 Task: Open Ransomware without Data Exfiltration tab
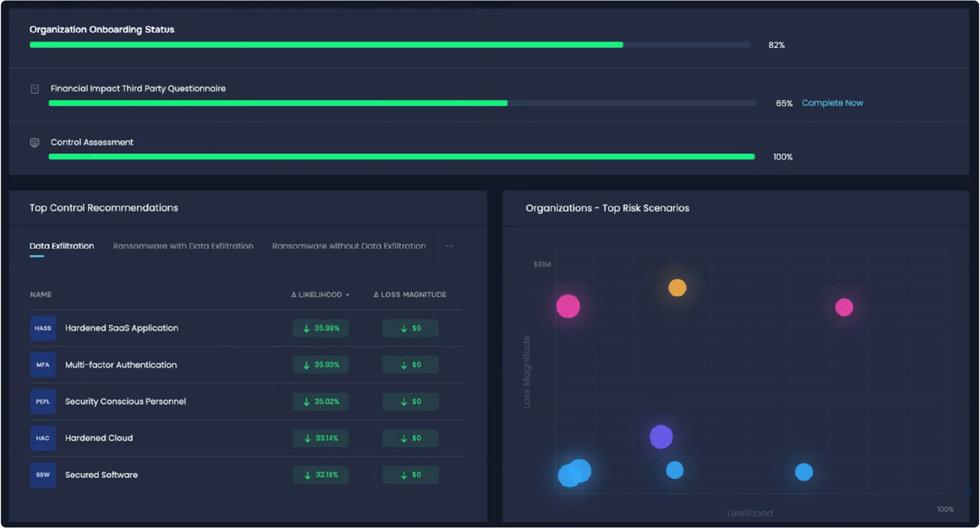pyautogui.click(x=349, y=246)
